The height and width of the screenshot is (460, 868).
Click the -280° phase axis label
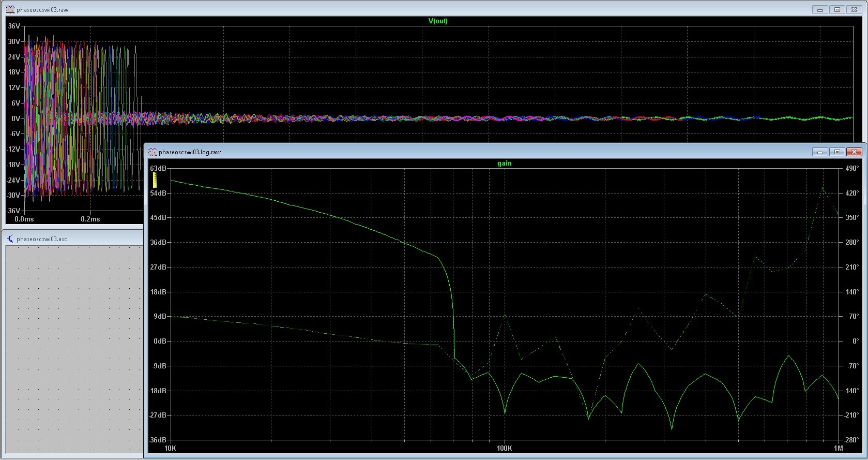coord(851,440)
